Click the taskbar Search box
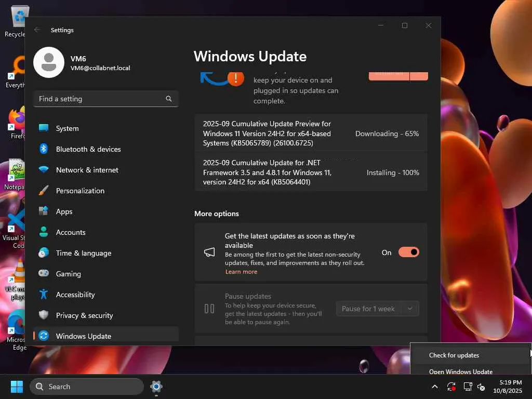 pyautogui.click(x=87, y=387)
